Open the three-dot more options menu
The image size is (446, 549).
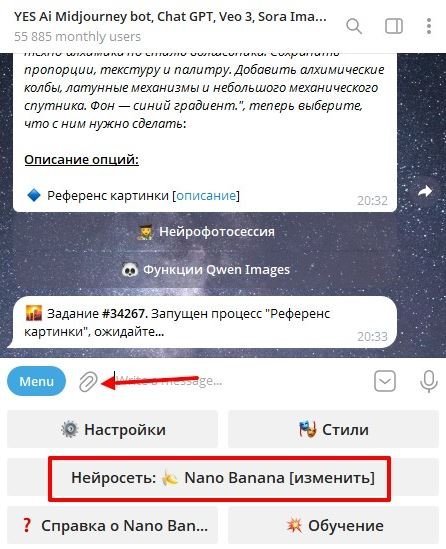tap(429, 26)
